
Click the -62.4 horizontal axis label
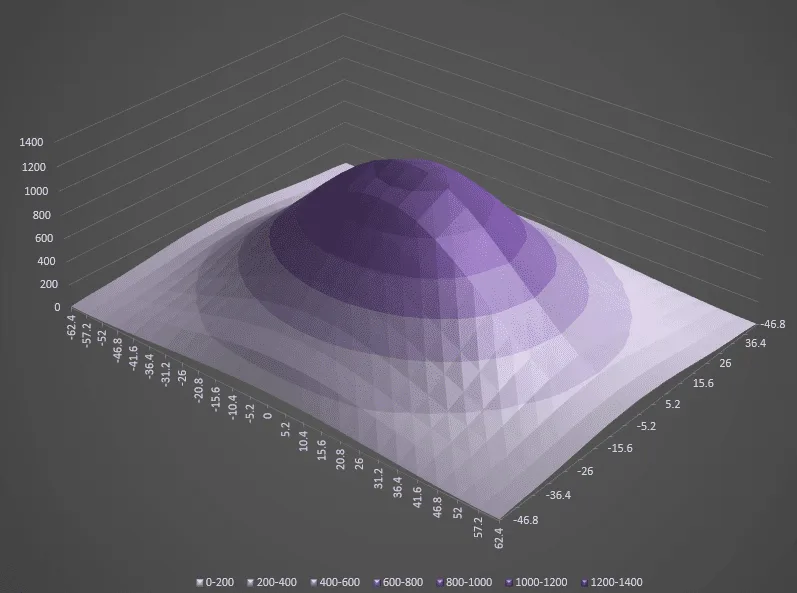[x=71, y=327]
